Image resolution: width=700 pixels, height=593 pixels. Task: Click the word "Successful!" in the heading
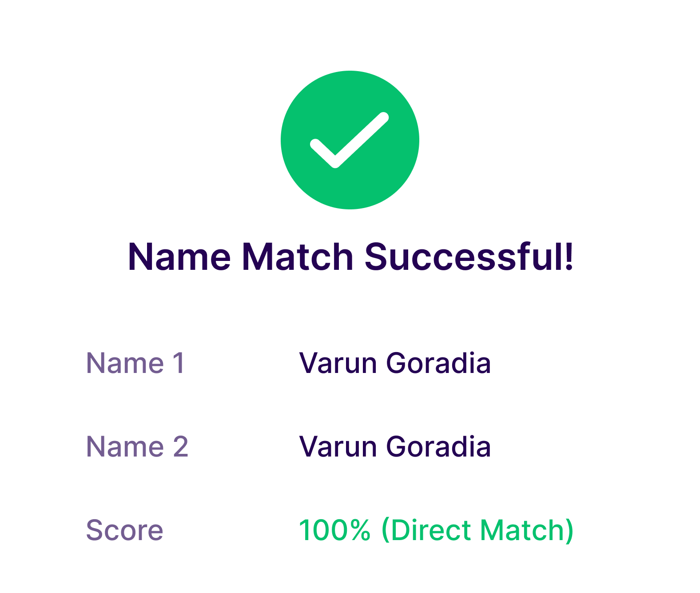click(469, 257)
